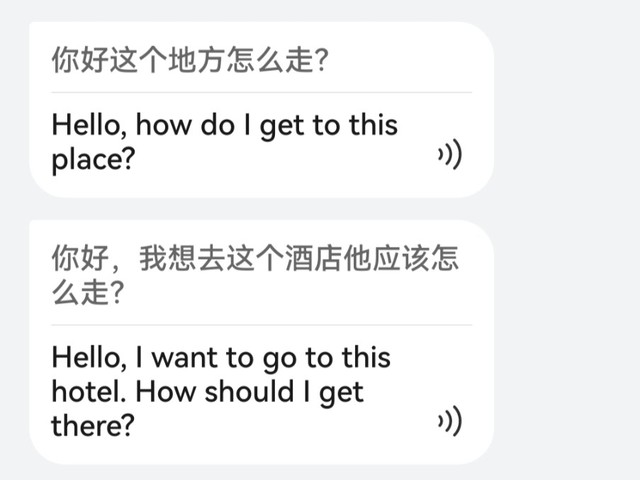Viewport: 640px width, 480px height.
Task: Tap the line 'hotel. How should I get'
Action: pos(207,391)
